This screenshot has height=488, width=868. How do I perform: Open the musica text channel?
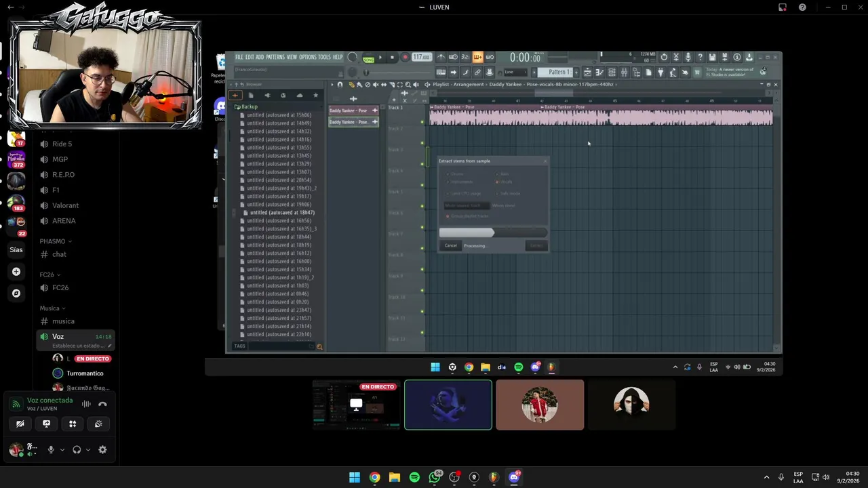(64, 321)
